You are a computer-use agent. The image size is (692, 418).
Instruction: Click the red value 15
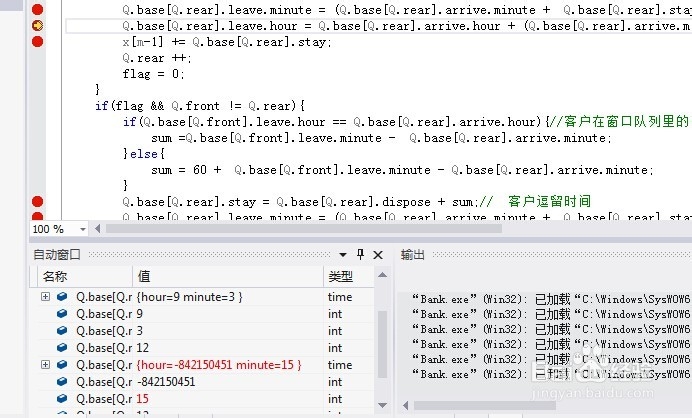point(143,399)
